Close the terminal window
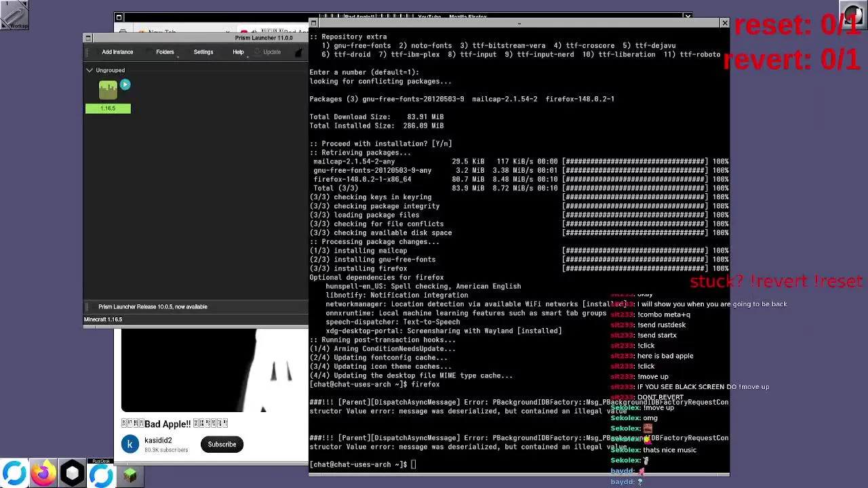The image size is (868, 488). pyautogui.click(x=724, y=23)
